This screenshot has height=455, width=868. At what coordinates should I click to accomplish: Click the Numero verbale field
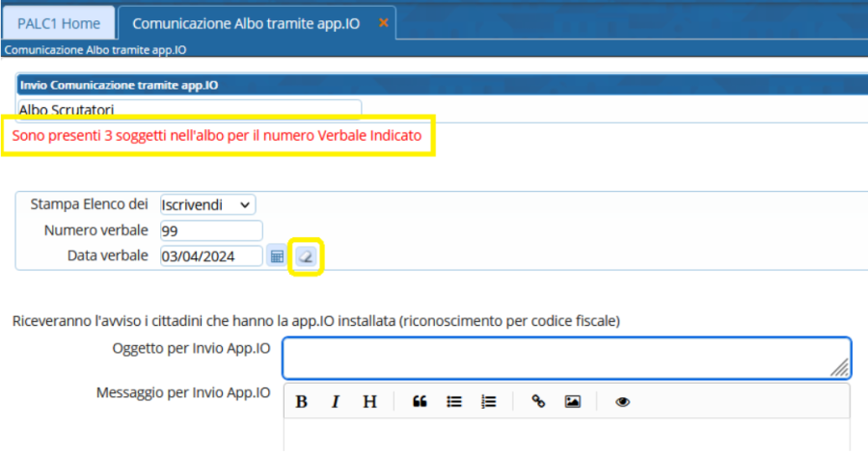tap(211, 230)
